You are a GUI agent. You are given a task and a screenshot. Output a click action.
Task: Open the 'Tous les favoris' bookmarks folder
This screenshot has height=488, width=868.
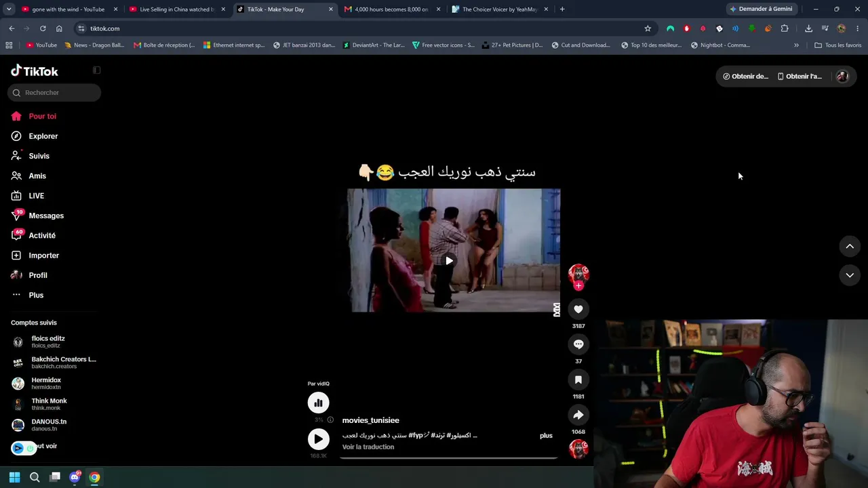838,45
